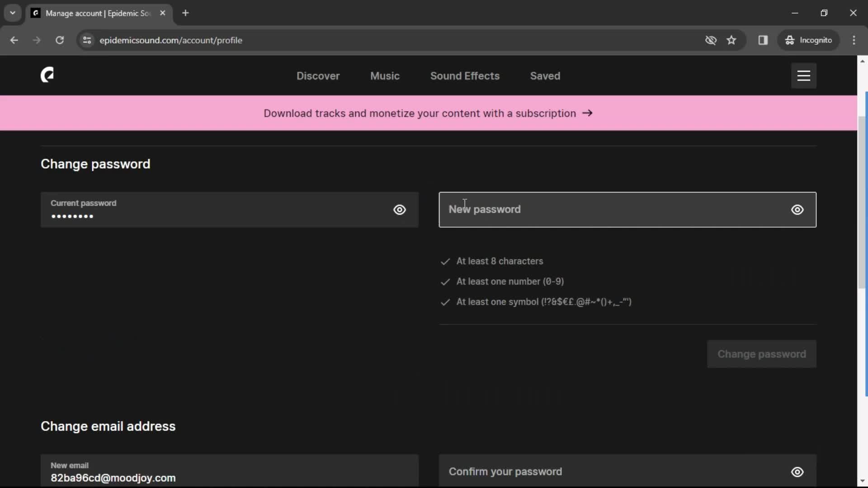Screen dimensions: 868x488
Task: Click the browser extensions puzzle icon
Action: coord(763,40)
